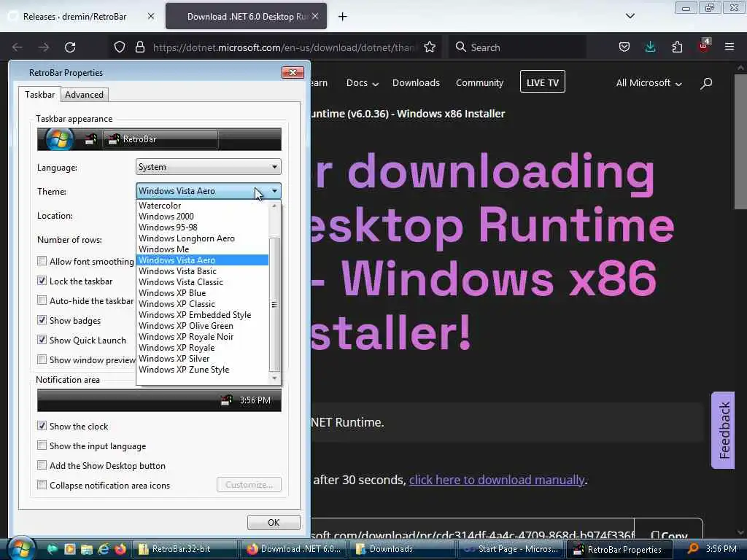The image size is (747, 560).
Task: Open Community in the page navigation
Action: click(x=479, y=83)
